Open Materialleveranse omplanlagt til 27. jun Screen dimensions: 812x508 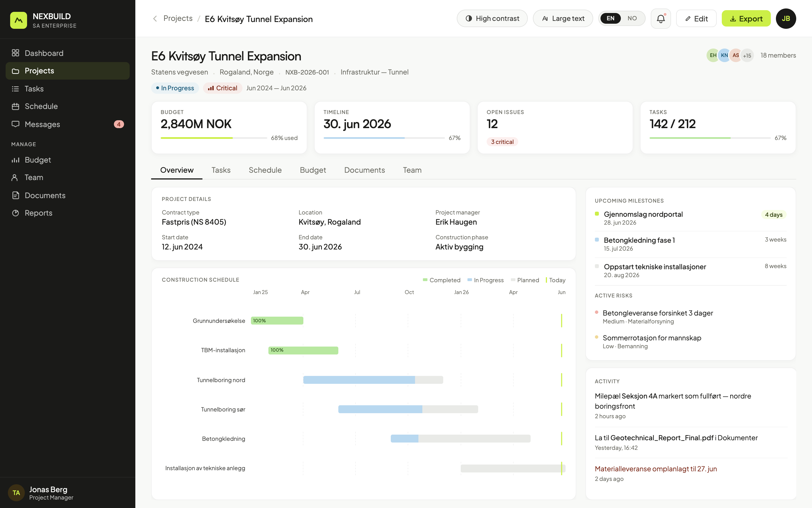690,474
